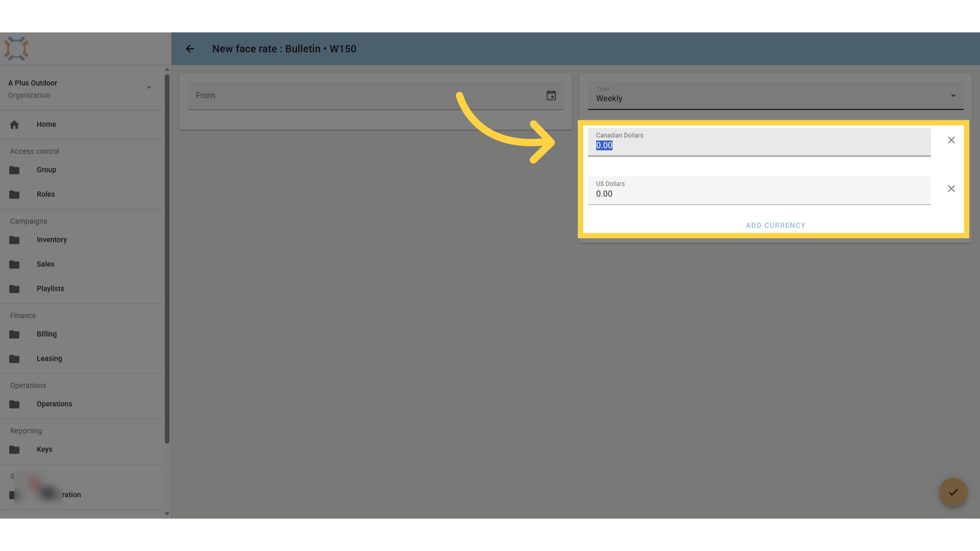Click the Reporting section label
980x551 pixels.
click(x=26, y=431)
